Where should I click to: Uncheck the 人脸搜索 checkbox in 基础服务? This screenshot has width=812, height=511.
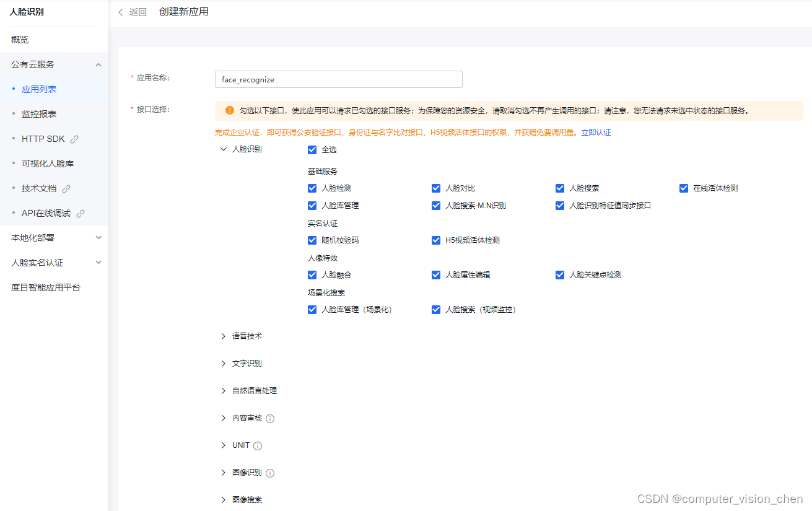point(560,188)
